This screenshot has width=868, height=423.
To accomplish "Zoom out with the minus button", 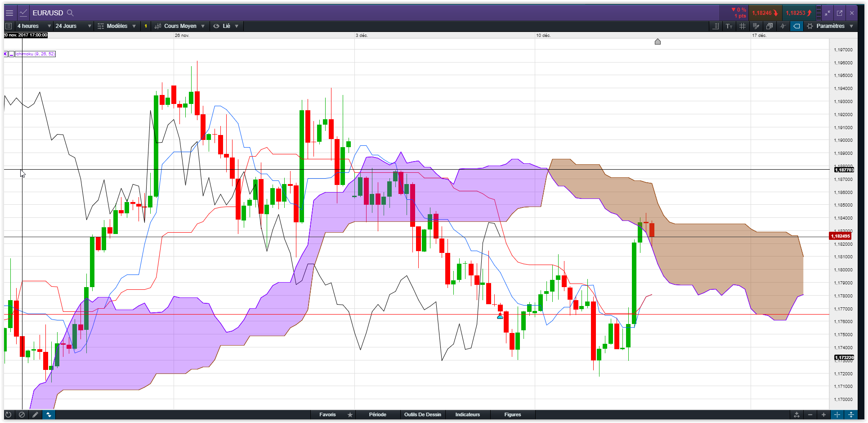I will (810, 415).
